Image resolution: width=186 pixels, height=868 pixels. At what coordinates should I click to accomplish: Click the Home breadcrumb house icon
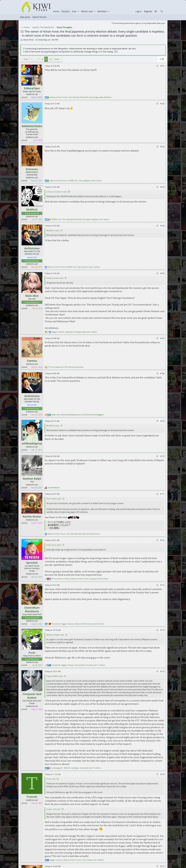click(22, 27)
